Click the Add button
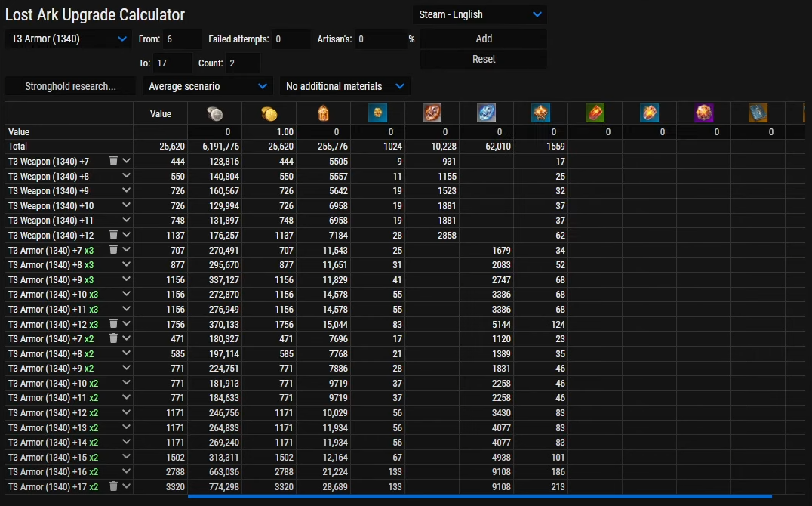Screen dimensions: 812x506 coord(484,39)
